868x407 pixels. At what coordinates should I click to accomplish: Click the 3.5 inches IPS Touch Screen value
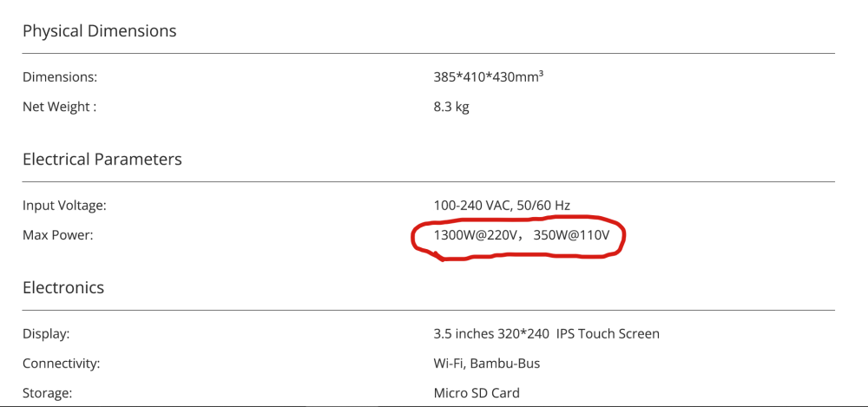click(546, 334)
